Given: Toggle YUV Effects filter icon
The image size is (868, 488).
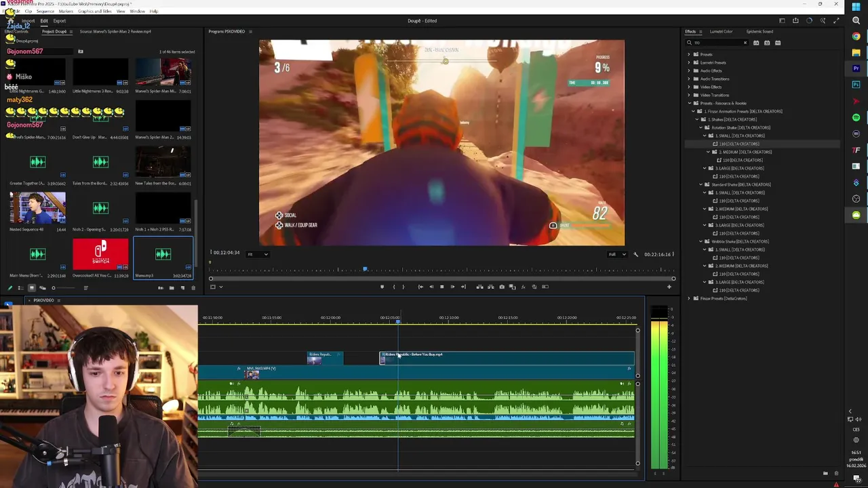Looking at the screenshot, I should [778, 43].
